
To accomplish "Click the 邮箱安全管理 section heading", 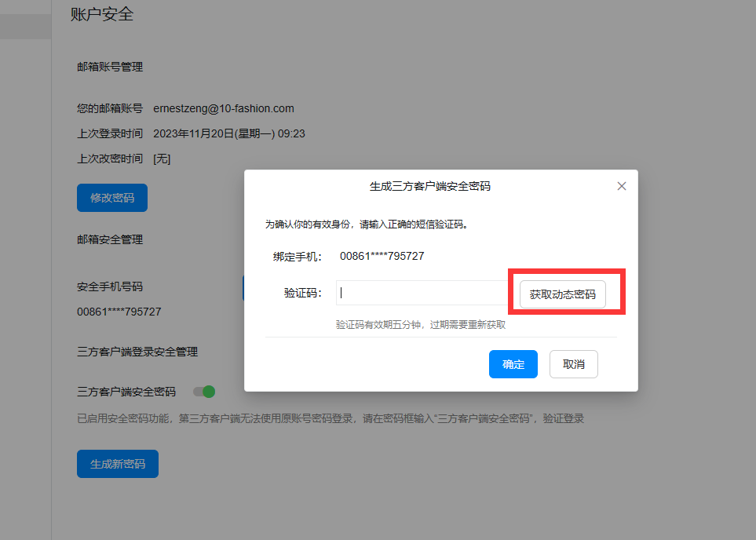I will pyautogui.click(x=110, y=239).
